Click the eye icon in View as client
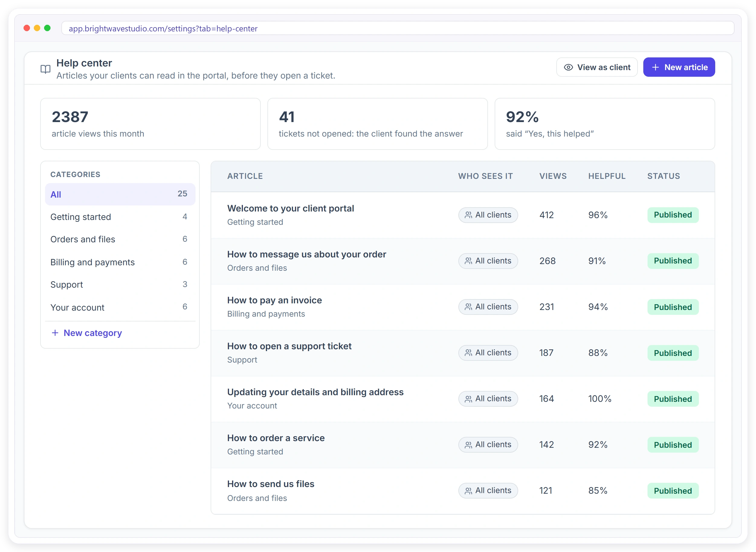The width and height of the screenshot is (756, 552). [x=568, y=67]
